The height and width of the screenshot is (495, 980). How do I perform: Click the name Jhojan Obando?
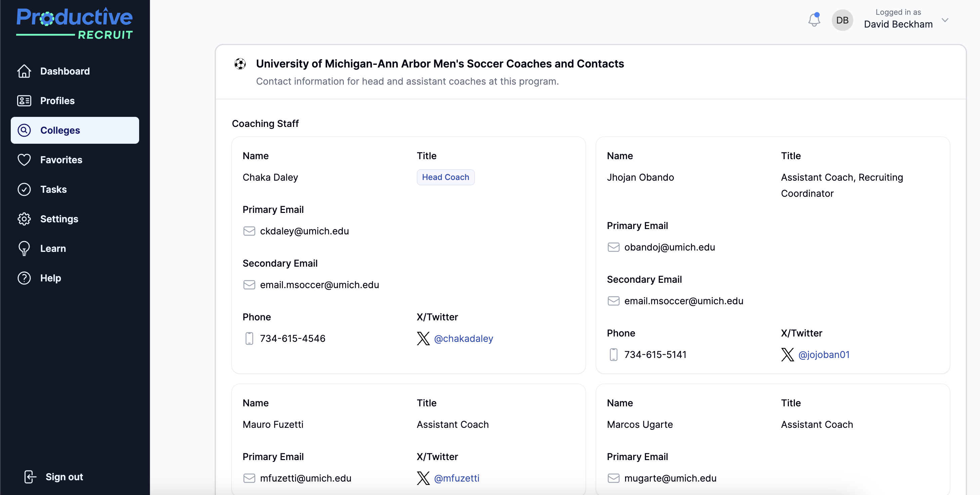pos(640,177)
